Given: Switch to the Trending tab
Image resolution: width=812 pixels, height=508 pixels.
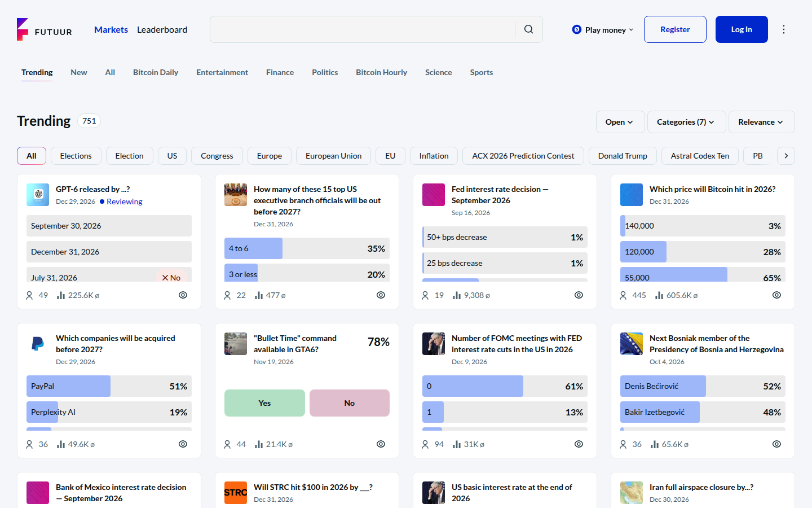Looking at the screenshot, I should (x=37, y=72).
